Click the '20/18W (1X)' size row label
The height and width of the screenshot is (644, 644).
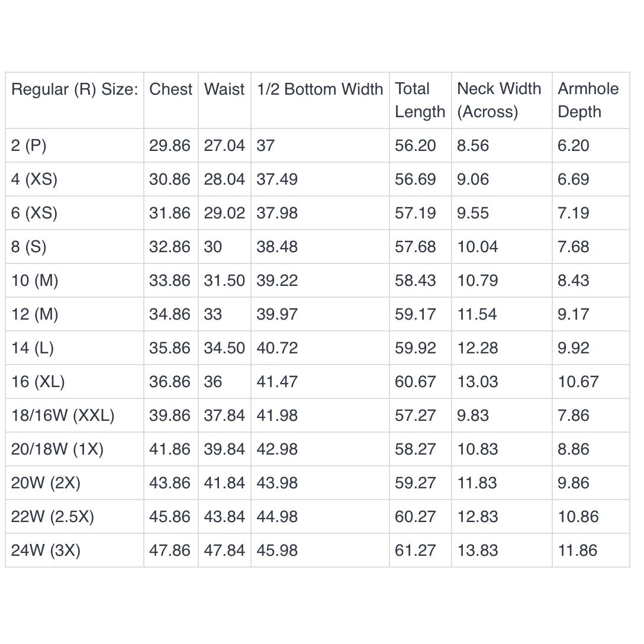[57, 449]
